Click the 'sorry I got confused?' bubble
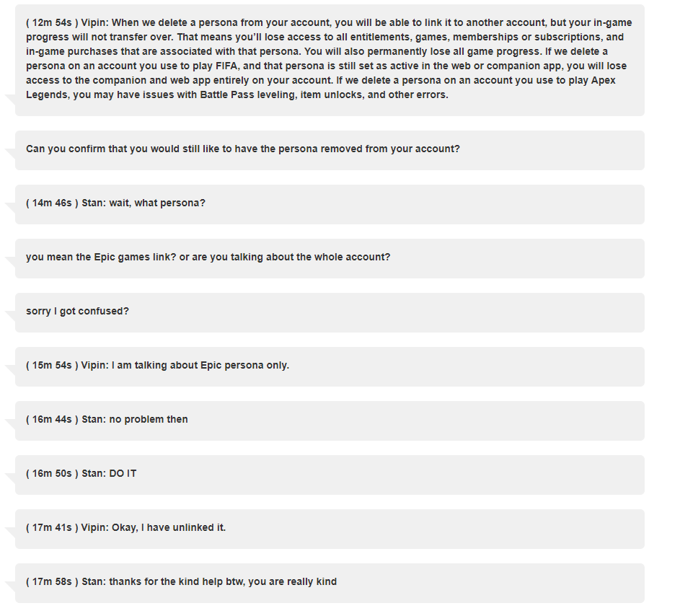 coord(330,313)
